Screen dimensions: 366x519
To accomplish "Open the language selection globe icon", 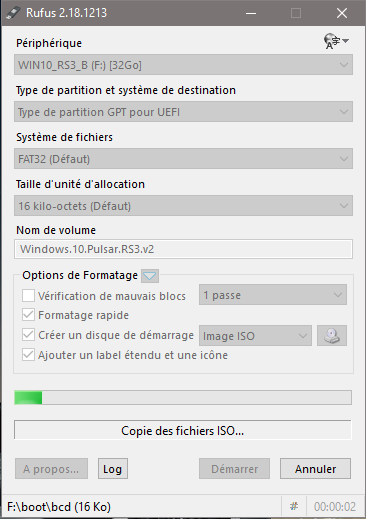I will coord(336,41).
